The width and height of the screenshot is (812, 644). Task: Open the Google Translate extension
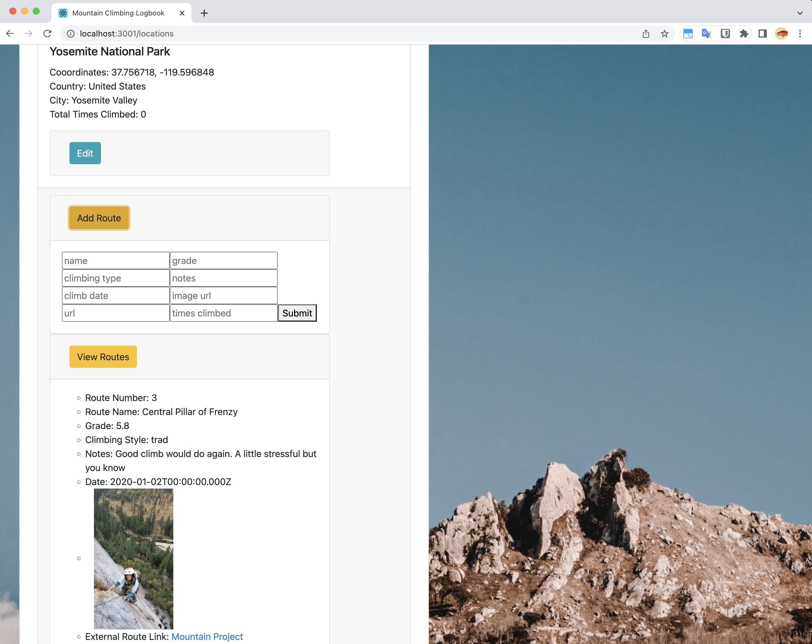pyautogui.click(x=706, y=34)
